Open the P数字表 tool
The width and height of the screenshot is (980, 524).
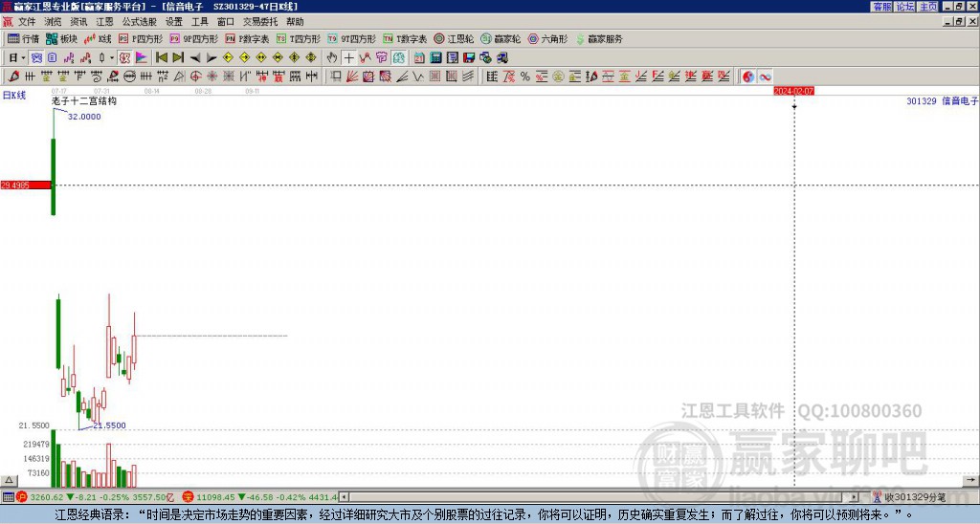tap(247, 38)
